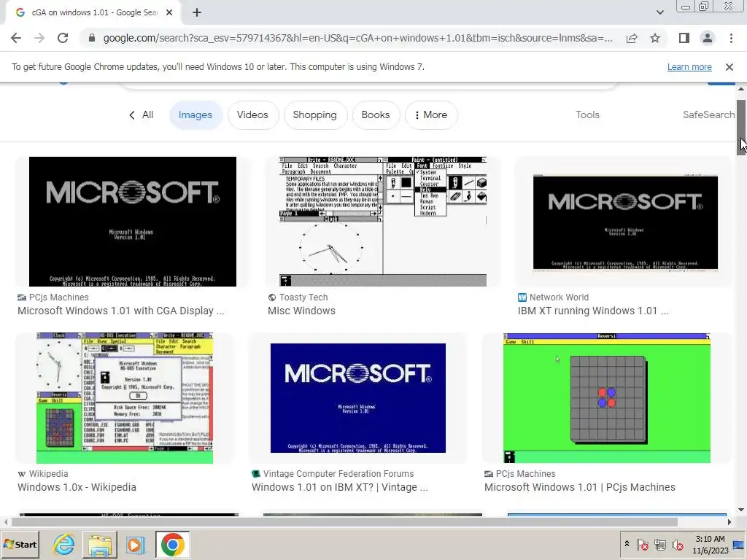This screenshot has height=560, width=747.
Task: Click 'Microsoft Windows 1.01 | PCjs Machines' title
Action: (x=580, y=487)
